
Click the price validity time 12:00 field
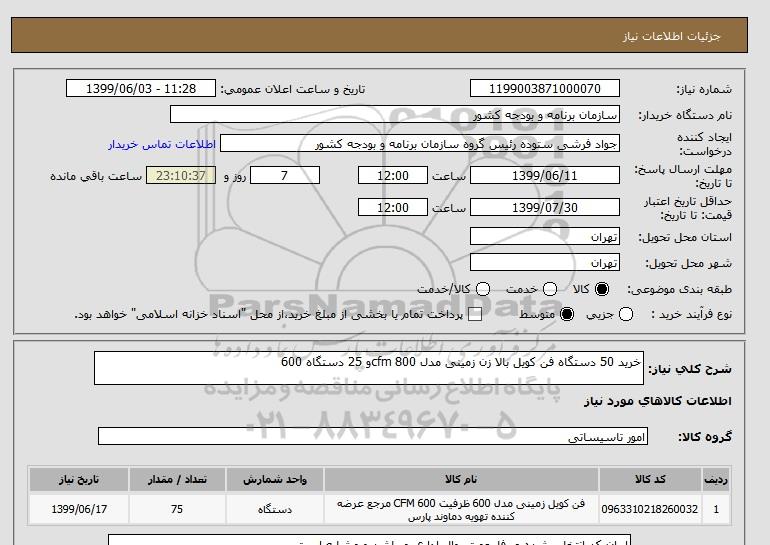pyautogui.click(x=393, y=208)
